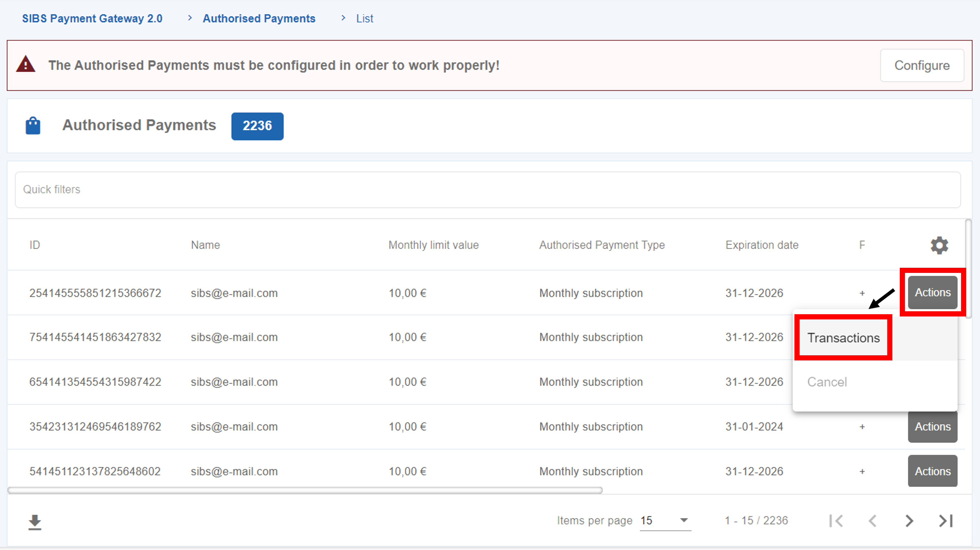Image resolution: width=980 pixels, height=550 pixels.
Task: Select Transactions from the Actions menu
Action: (x=843, y=338)
